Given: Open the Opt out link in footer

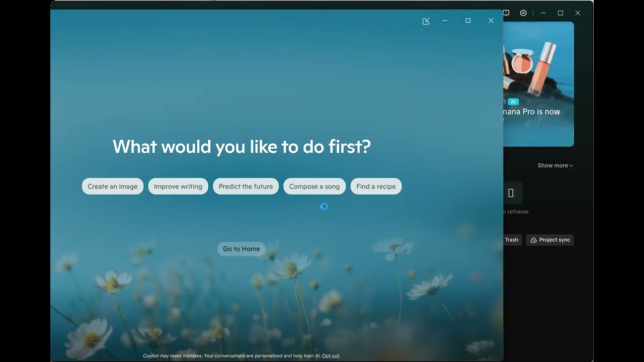Looking at the screenshot, I should click(x=331, y=356).
